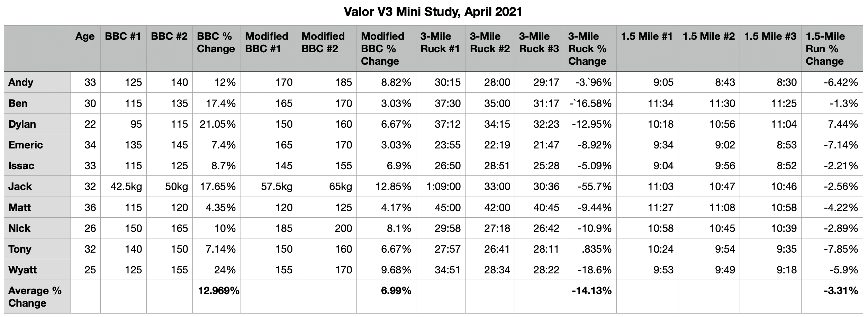The width and height of the screenshot is (868, 317).
Task: Select the Modified BBC #1 header cell
Action: (x=266, y=43)
